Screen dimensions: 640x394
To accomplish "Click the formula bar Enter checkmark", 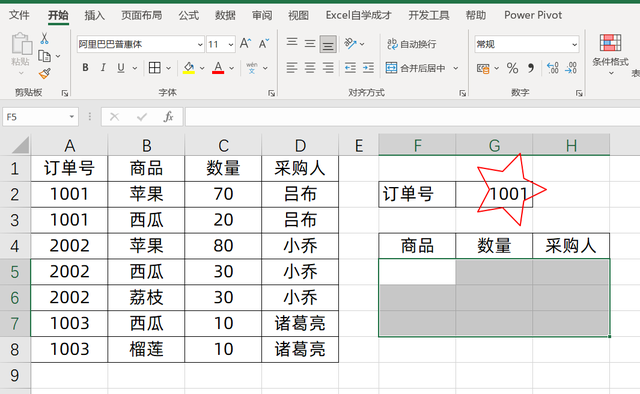I will [x=142, y=117].
